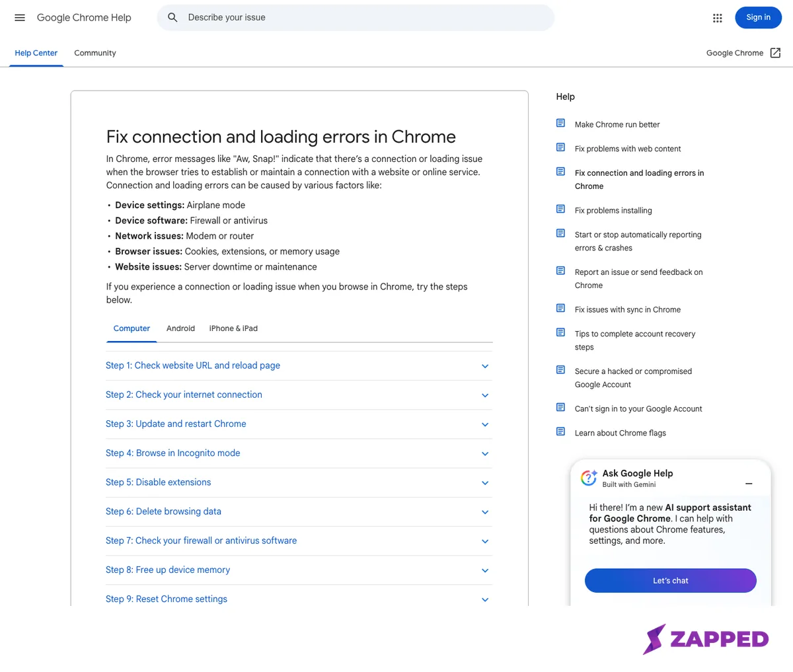The width and height of the screenshot is (793, 672).
Task: Open Fix problems with web content article
Action: (x=628, y=149)
